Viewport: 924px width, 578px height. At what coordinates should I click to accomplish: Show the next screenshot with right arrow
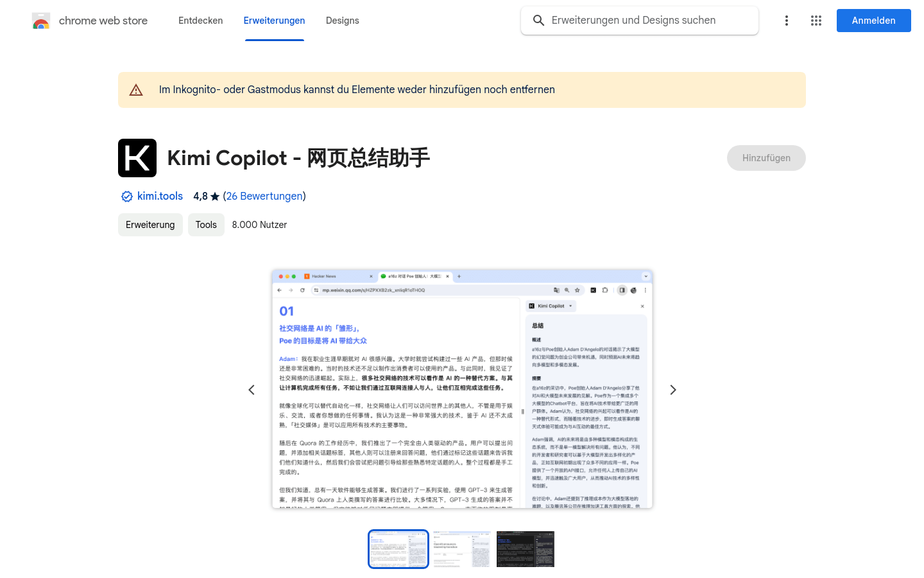click(673, 390)
